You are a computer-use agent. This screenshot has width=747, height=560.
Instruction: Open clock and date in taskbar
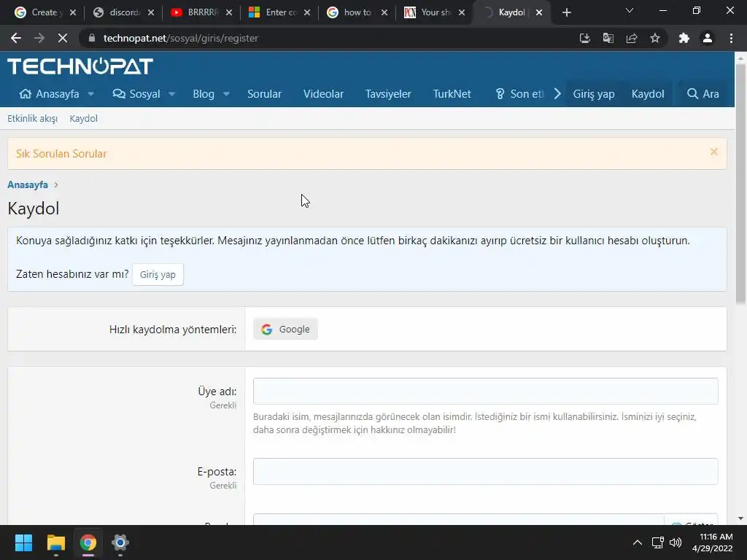tap(713, 542)
